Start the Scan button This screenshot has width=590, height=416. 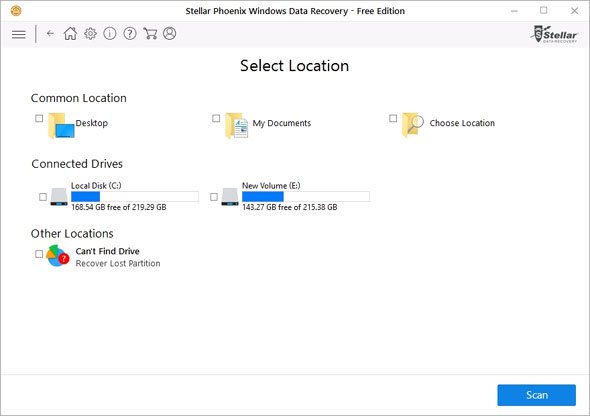click(x=536, y=395)
